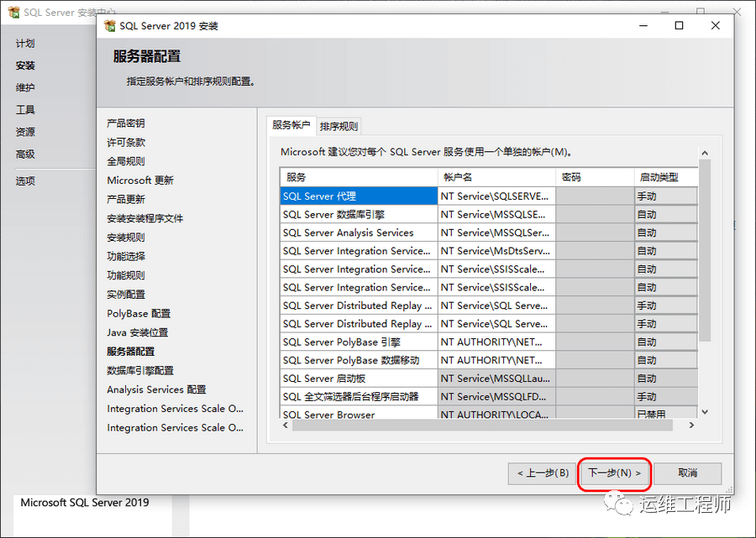756x538 pixels.
Task: Go back with 上一步(B) button
Action: click(543, 473)
